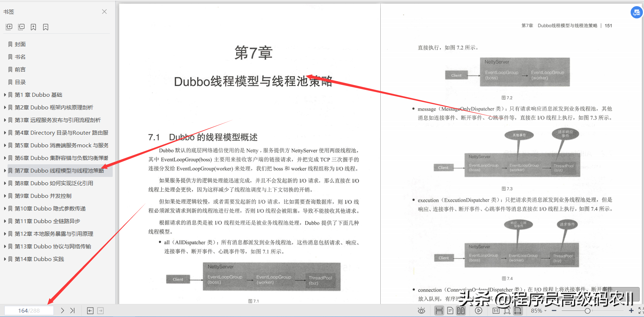Start slideshow play mode
The image size is (644, 317).
[479, 311]
